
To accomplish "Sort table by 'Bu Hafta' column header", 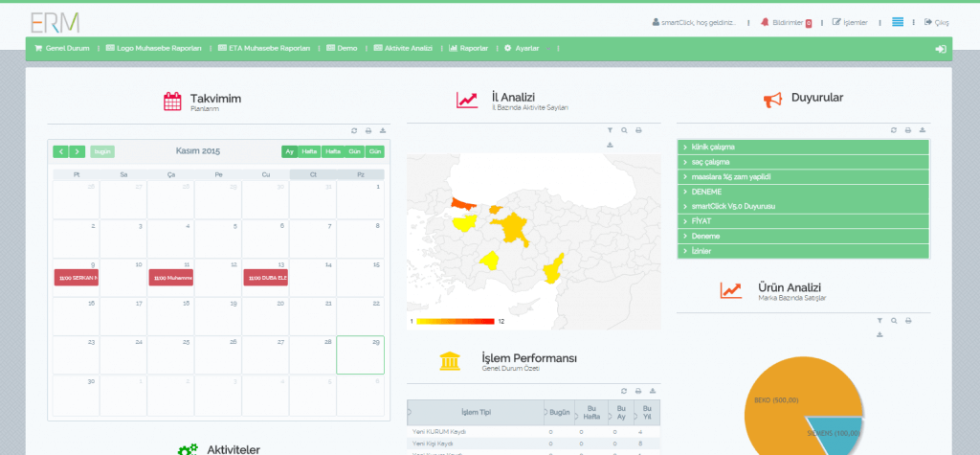I will click(x=591, y=413).
